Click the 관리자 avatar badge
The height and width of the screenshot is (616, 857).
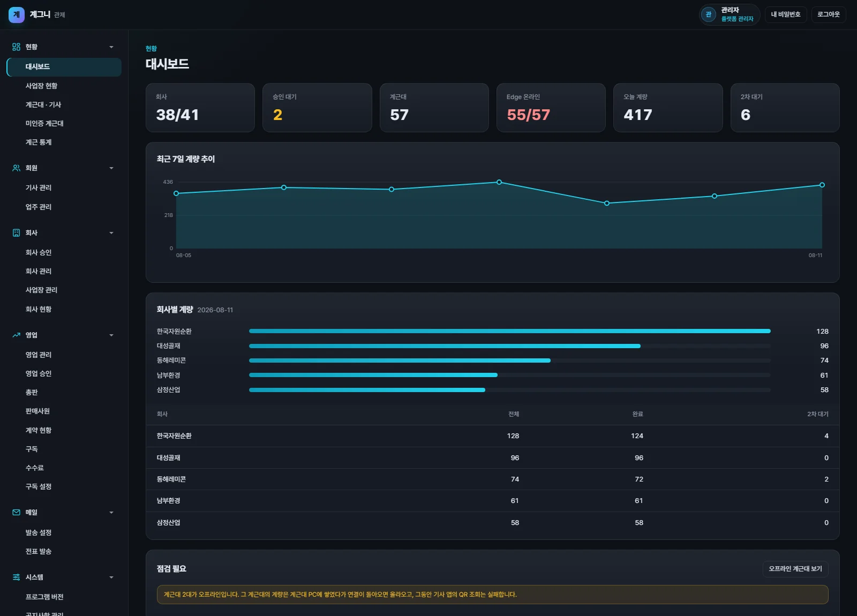tap(709, 14)
